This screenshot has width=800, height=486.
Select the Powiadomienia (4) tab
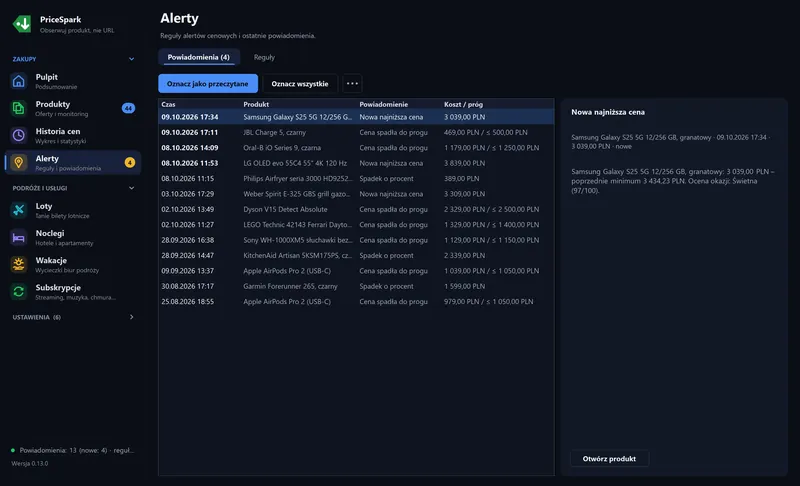pos(198,57)
